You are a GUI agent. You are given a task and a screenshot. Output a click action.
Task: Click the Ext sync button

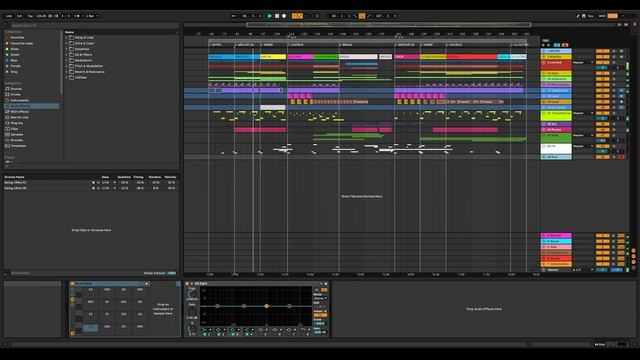coord(19,16)
